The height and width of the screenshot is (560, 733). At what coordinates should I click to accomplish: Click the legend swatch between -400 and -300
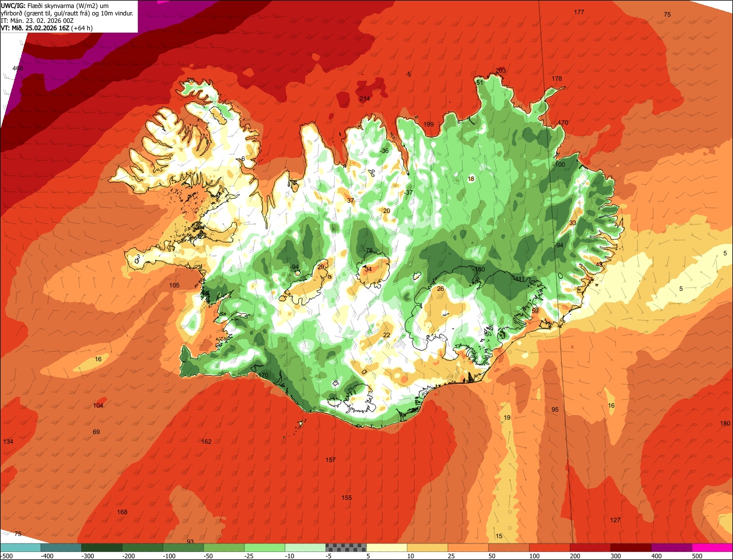point(61,547)
